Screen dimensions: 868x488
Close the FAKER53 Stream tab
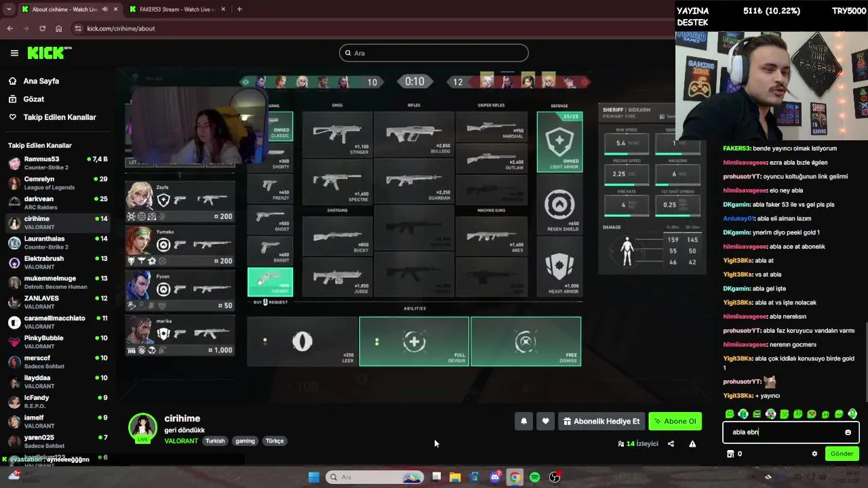(x=224, y=9)
